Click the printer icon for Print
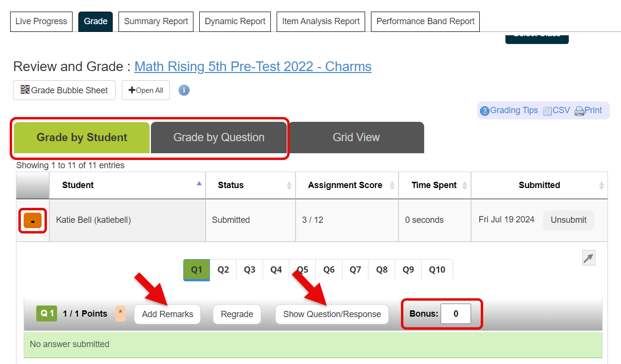 579,111
